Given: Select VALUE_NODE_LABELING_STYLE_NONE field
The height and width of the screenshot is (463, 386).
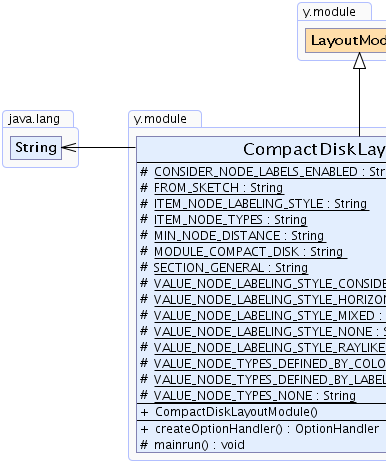Looking at the screenshot, I should [269, 332].
